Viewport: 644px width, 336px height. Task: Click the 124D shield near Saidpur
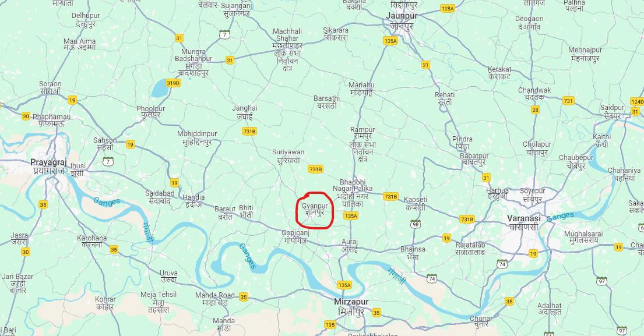[x=637, y=102]
